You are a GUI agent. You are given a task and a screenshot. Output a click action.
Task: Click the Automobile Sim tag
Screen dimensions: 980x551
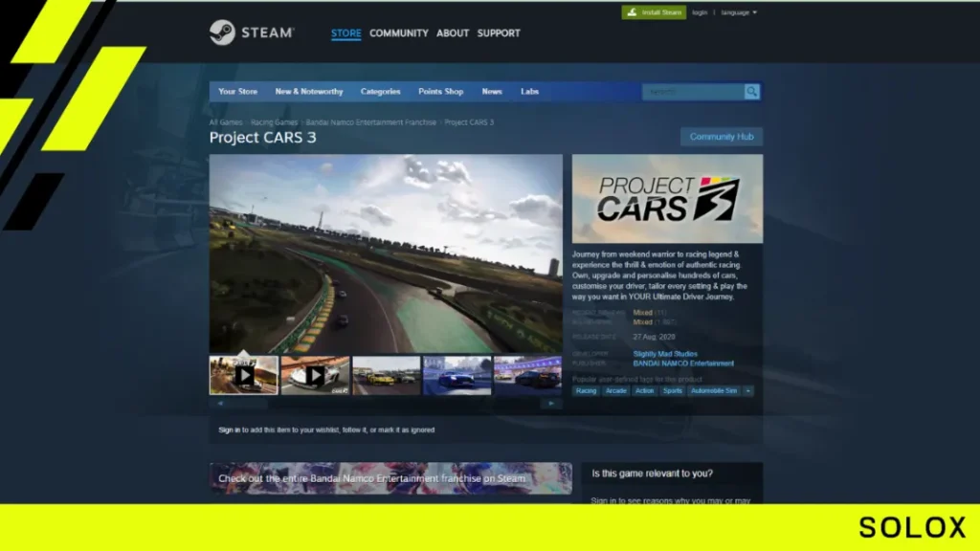(714, 390)
